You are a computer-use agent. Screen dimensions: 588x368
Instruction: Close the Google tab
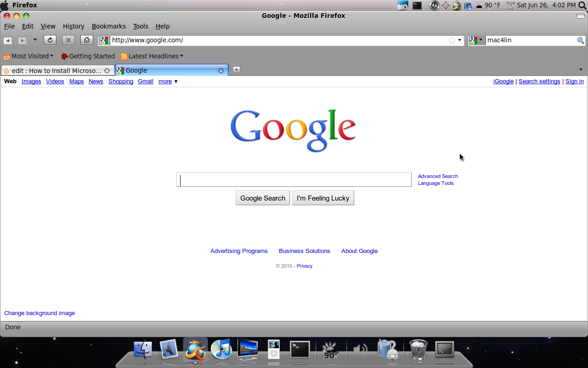220,71
